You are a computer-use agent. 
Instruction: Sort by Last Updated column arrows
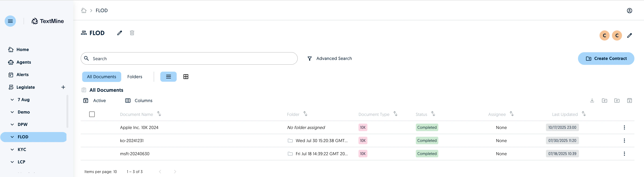click(x=584, y=114)
